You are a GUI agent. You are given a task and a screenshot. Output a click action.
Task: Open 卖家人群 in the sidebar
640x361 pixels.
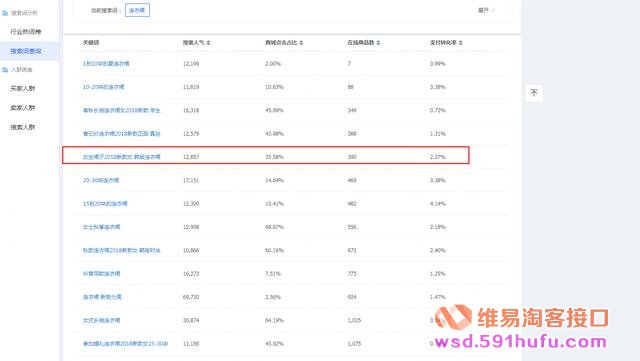[x=23, y=108]
